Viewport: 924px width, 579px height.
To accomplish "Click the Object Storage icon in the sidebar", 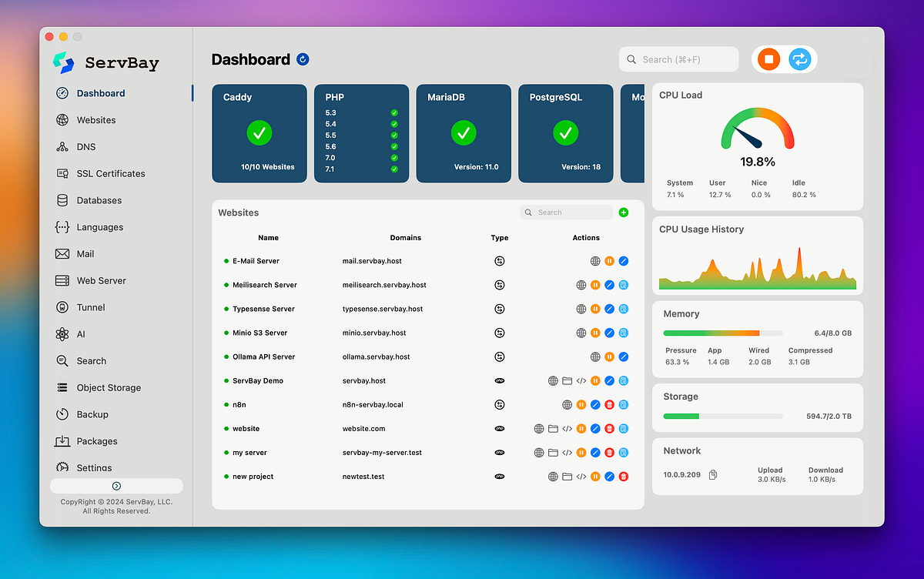I will [x=64, y=387].
